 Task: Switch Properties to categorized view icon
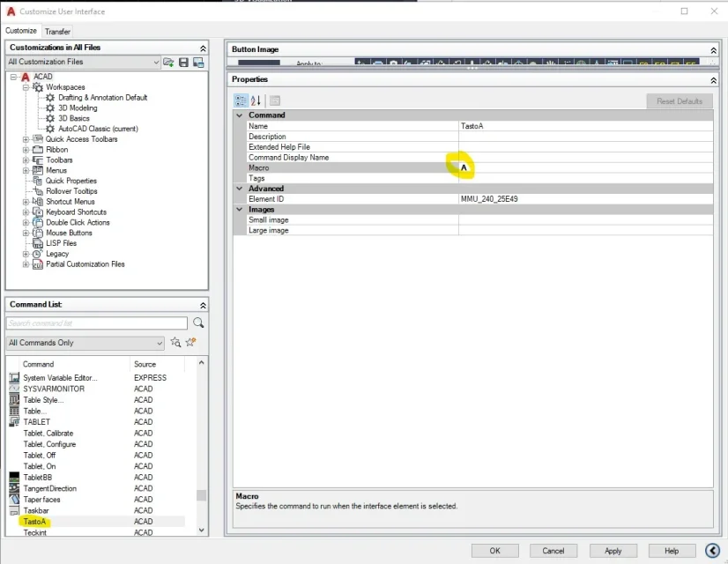(241, 100)
